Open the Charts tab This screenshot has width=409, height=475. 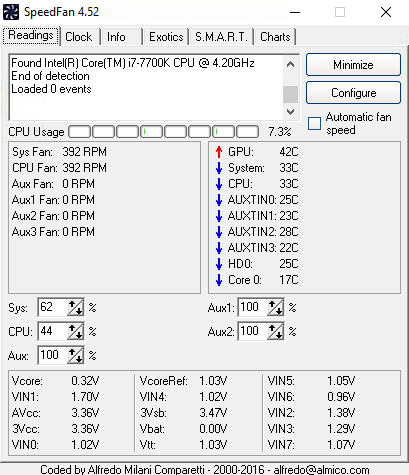(x=275, y=37)
